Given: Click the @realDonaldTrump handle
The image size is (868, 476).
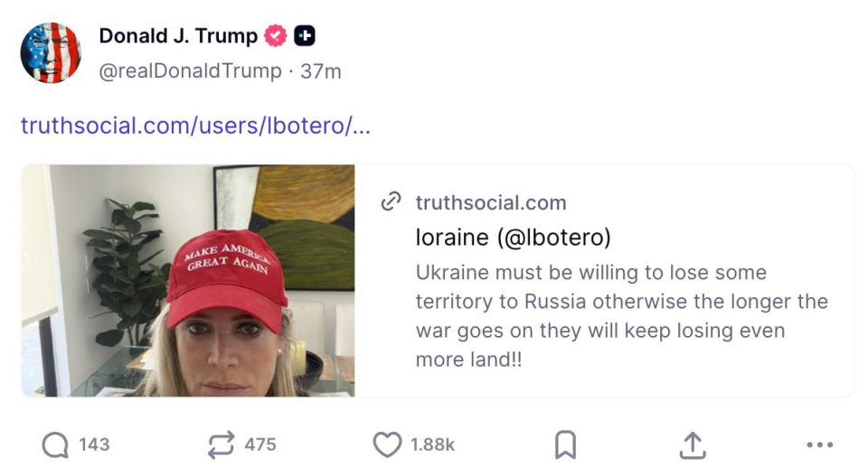Looking at the screenshot, I should pyautogui.click(x=190, y=70).
